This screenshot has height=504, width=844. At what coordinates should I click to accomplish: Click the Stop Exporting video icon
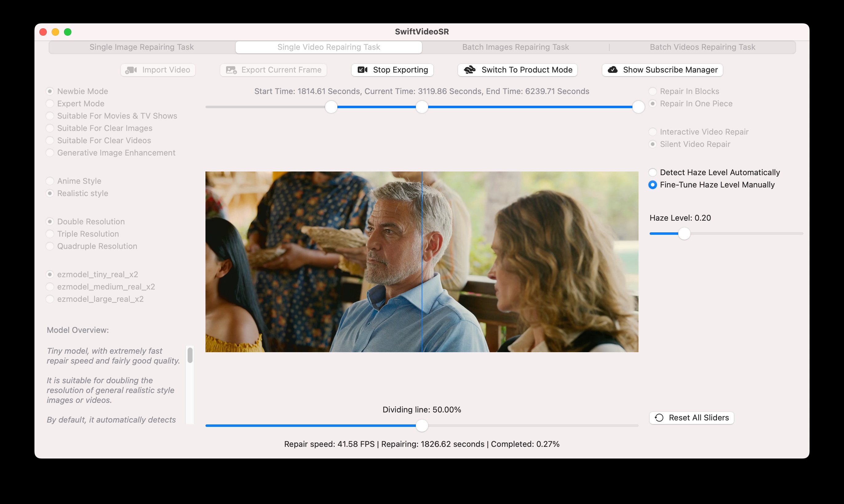(x=362, y=70)
